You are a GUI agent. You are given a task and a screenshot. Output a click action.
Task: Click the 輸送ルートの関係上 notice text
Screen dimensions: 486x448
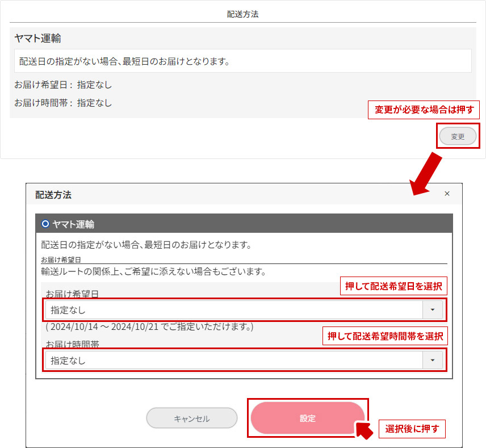pyautogui.click(x=153, y=271)
